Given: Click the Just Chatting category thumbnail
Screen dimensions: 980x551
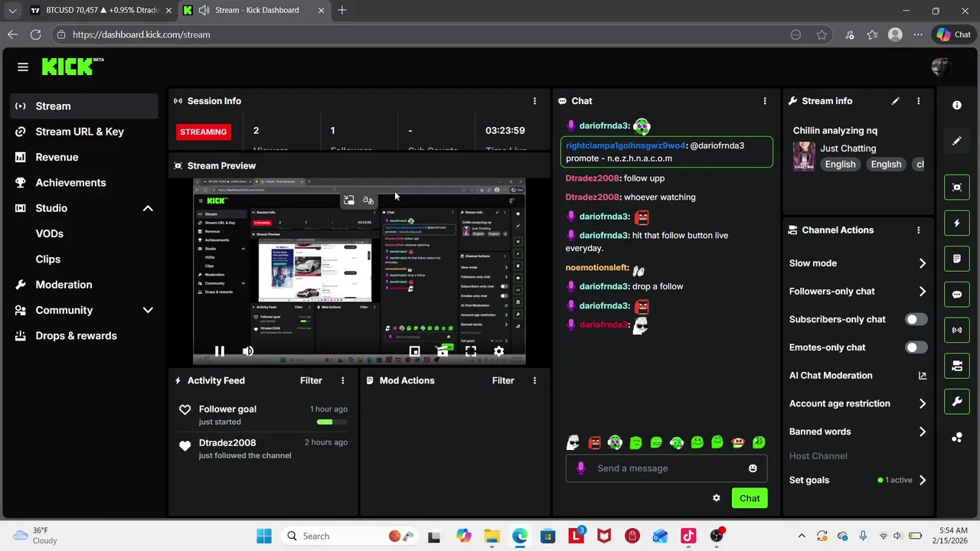Looking at the screenshot, I should click(804, 156).
